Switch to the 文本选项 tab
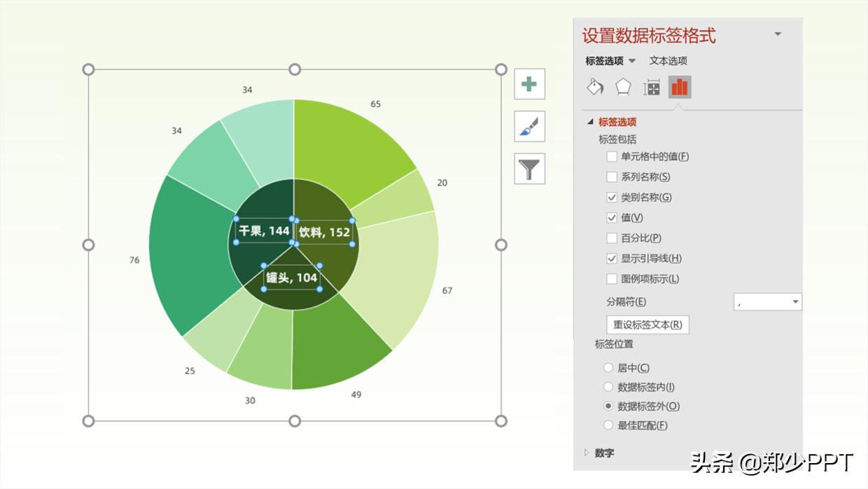 668,60
